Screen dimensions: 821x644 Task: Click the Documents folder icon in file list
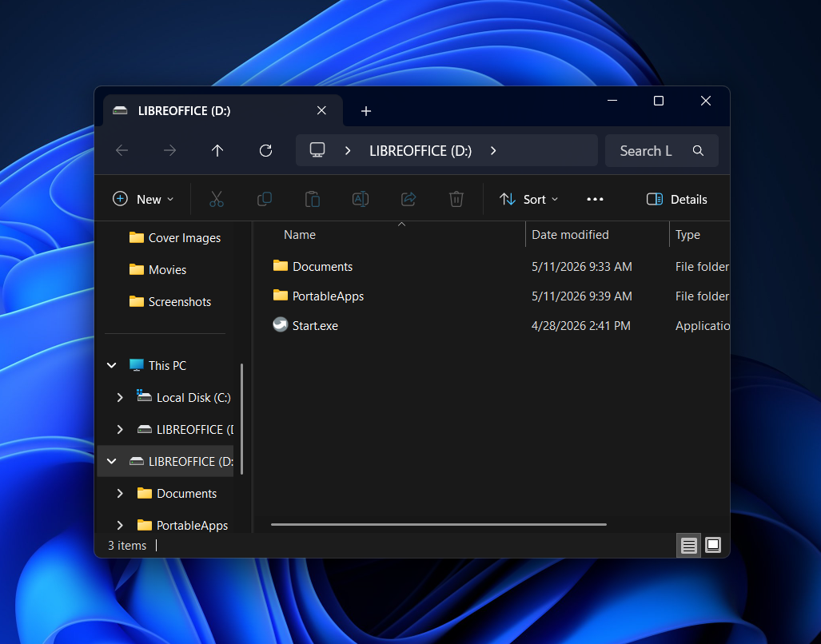pos(280,266)
